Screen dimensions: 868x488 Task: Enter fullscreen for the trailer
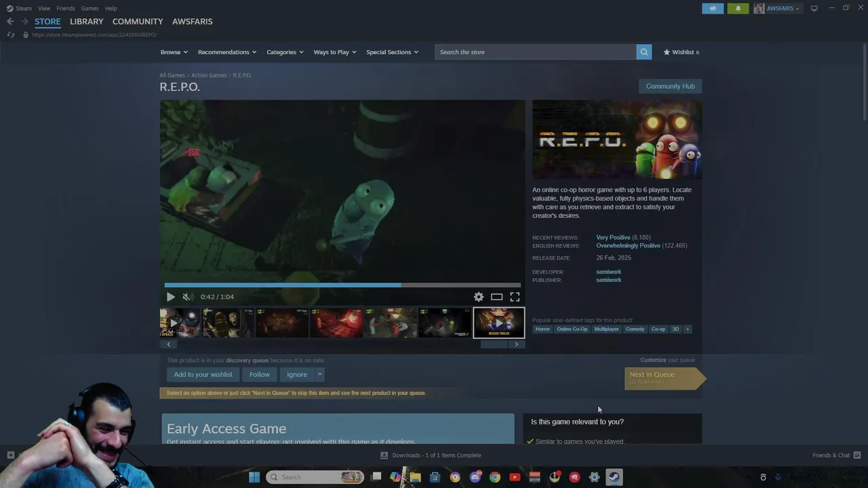click(x=515, y=297)
